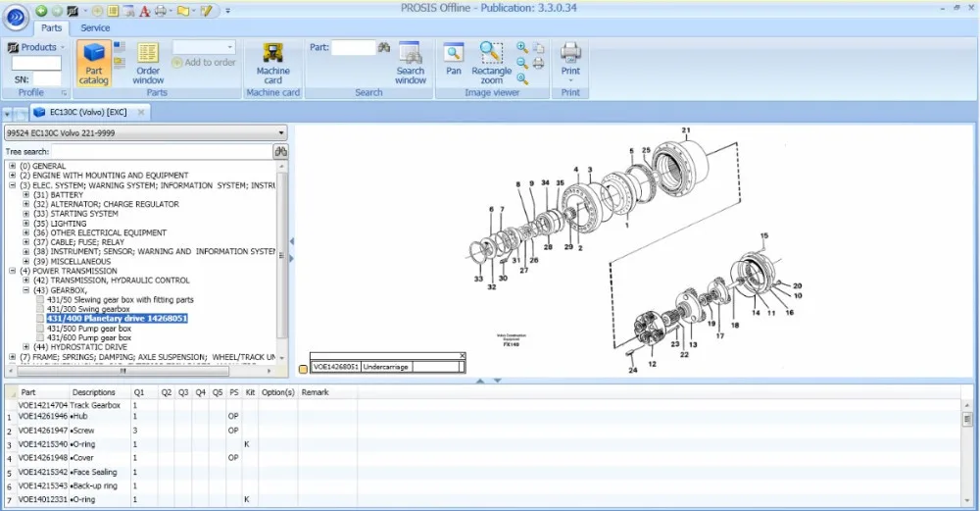
Task: Select the Rectangle zoom tool
Action: 491,63
